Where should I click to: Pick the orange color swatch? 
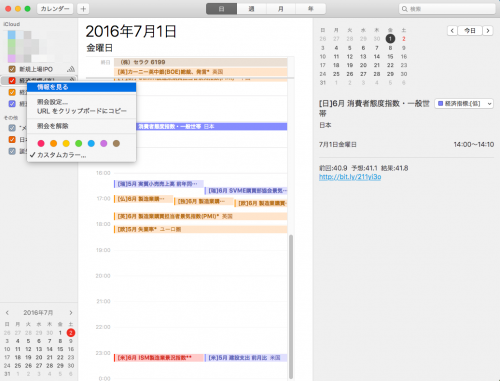point(53,143)
